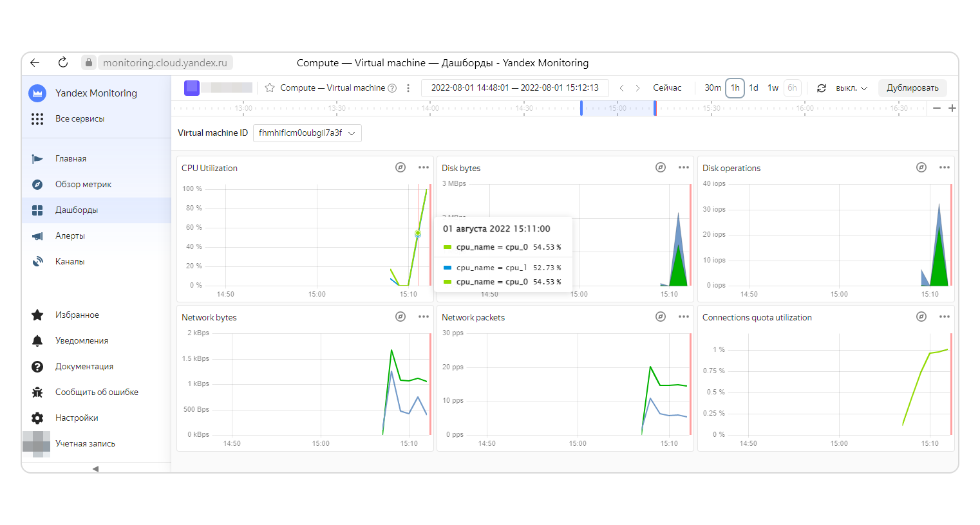This screenshot has height=525, width=980.
Task: Collapse the sidebar with the bottom arrow
Action: 95,469
